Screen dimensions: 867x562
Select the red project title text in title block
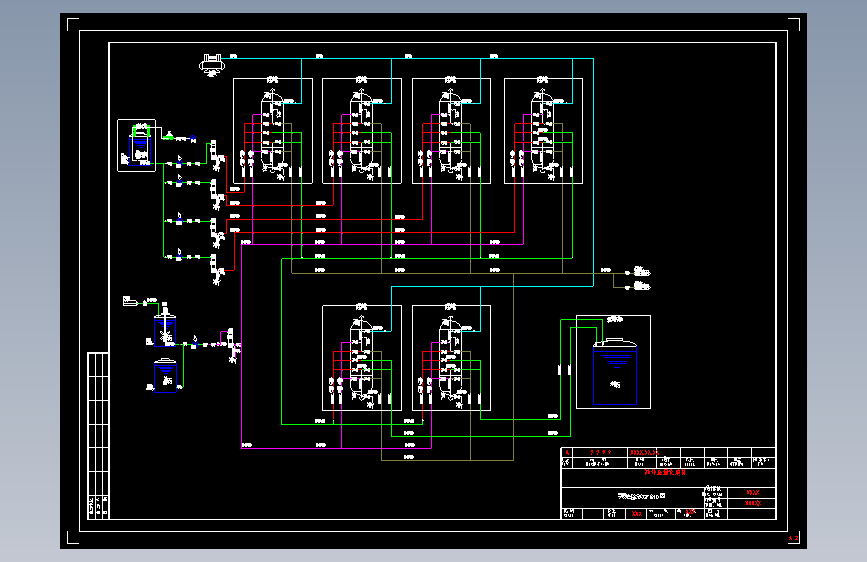[x=665, y=472]
